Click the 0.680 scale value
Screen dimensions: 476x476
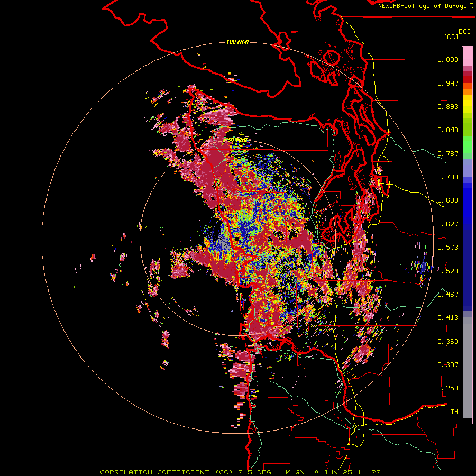point(448,200)
